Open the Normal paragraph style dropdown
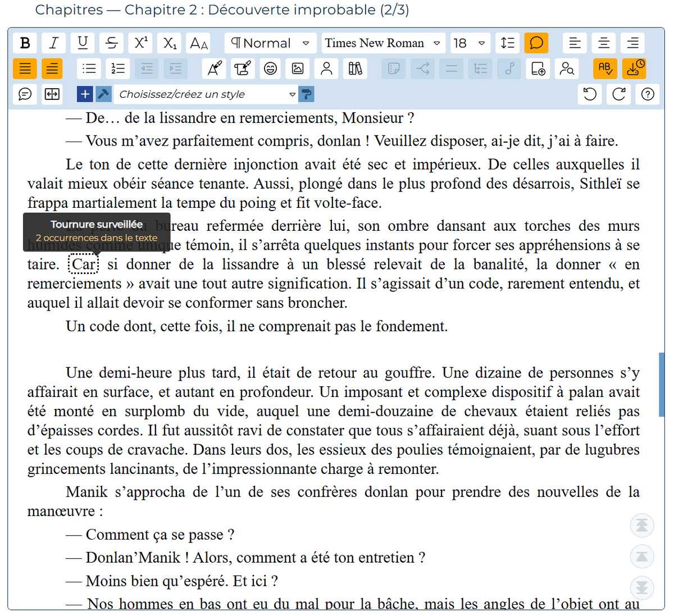The image size is (674, 616). [270, 43]
